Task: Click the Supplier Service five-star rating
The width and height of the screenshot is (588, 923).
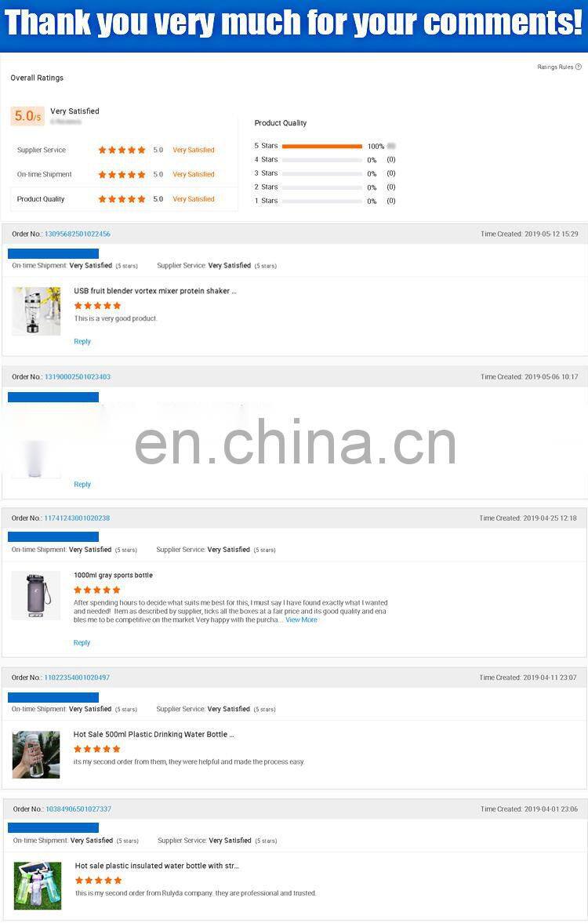Action: point(122,150)
